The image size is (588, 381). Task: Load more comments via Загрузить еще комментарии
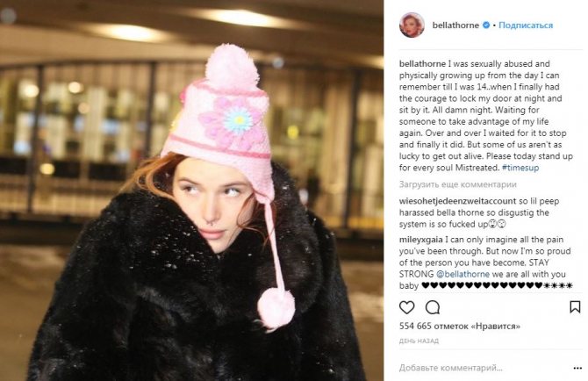(x=458, y=184)
